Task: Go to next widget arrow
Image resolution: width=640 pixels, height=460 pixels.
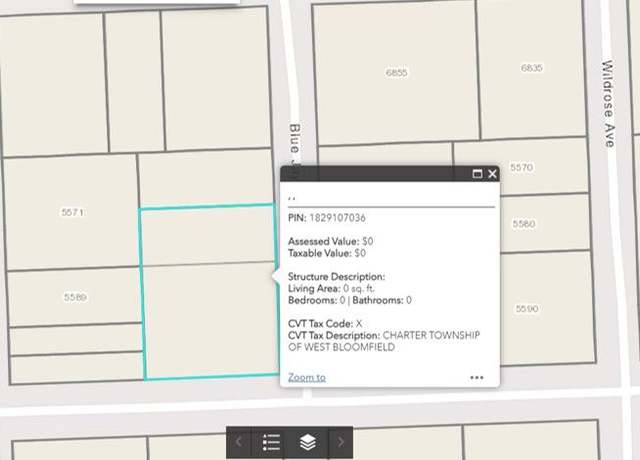Action: (341, 442)
